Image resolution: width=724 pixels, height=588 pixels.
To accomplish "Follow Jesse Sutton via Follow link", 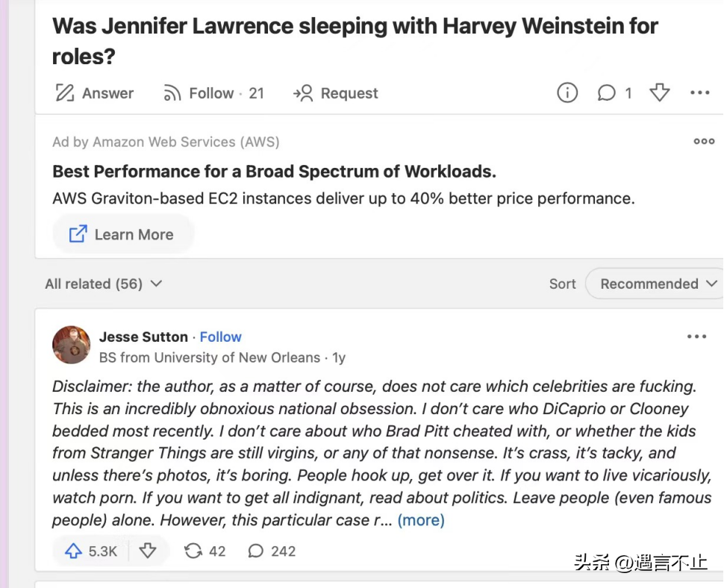I will (x=220, y=337).
